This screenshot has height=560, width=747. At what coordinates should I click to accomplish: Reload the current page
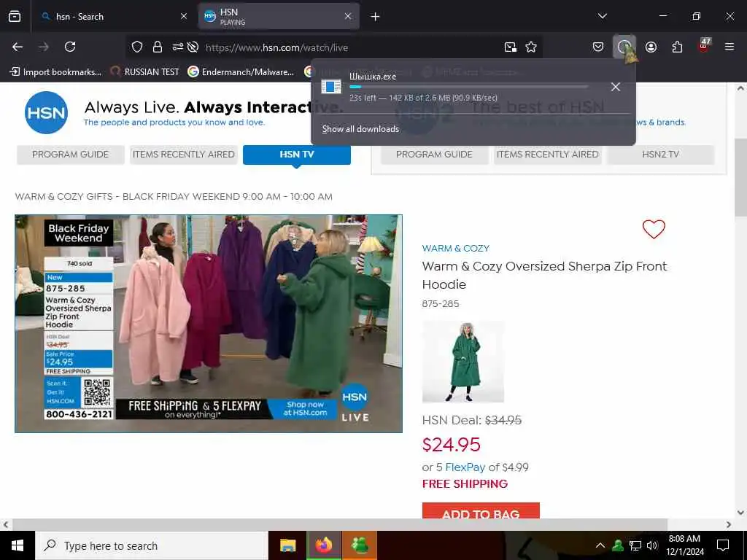coord(70,47)
